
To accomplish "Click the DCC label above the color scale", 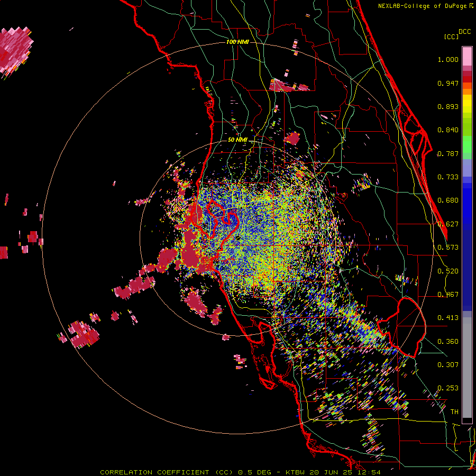I will [464, 32].
